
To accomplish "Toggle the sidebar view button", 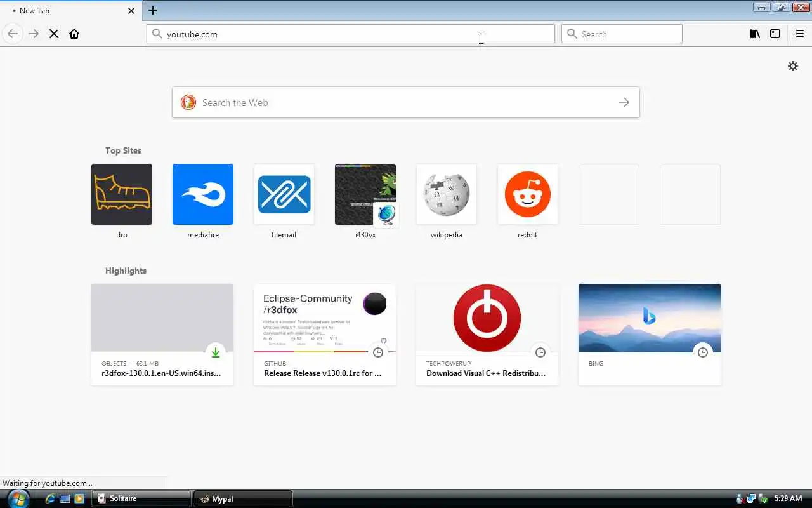I will click(775, 34).
